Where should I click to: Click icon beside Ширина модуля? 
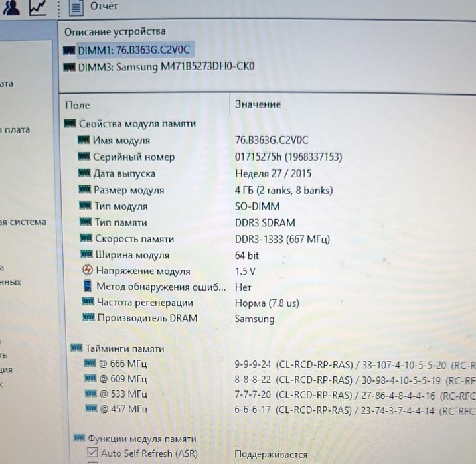click(86, 254)
